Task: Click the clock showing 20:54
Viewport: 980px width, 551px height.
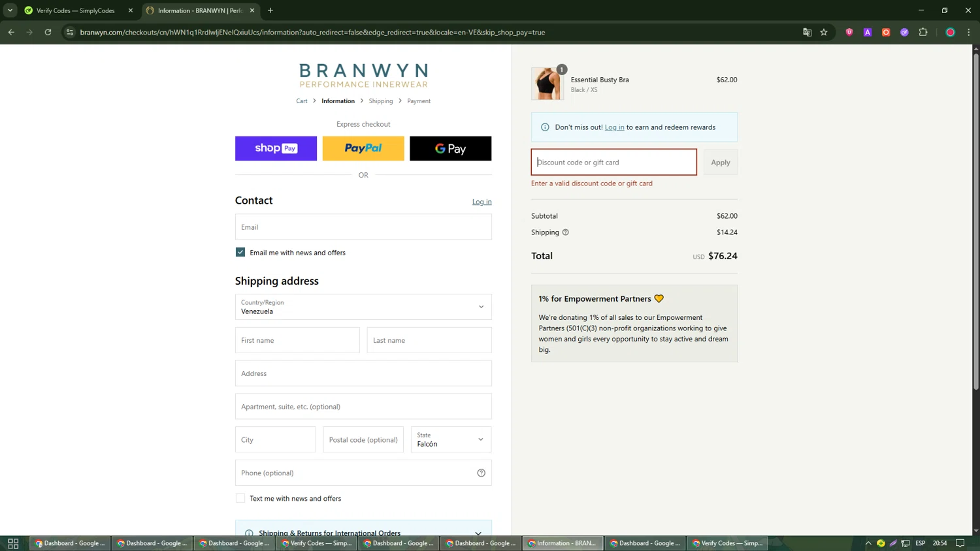Action: click(x=939, y=543)
